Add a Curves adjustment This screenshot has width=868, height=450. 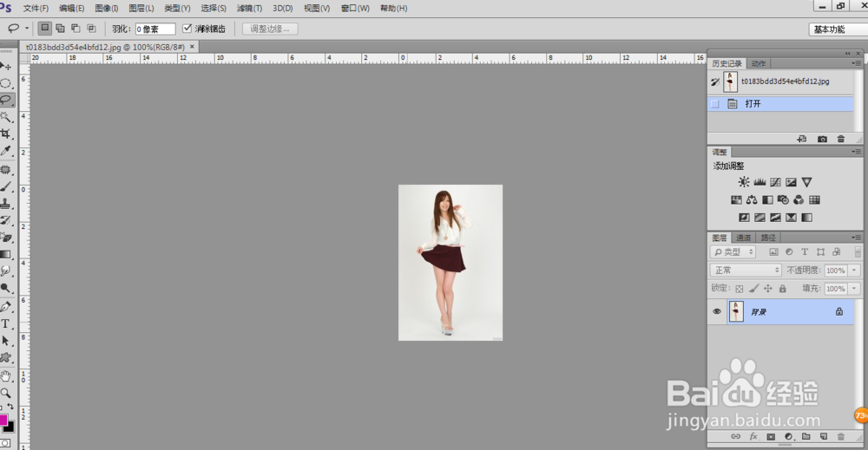point(775,182)
